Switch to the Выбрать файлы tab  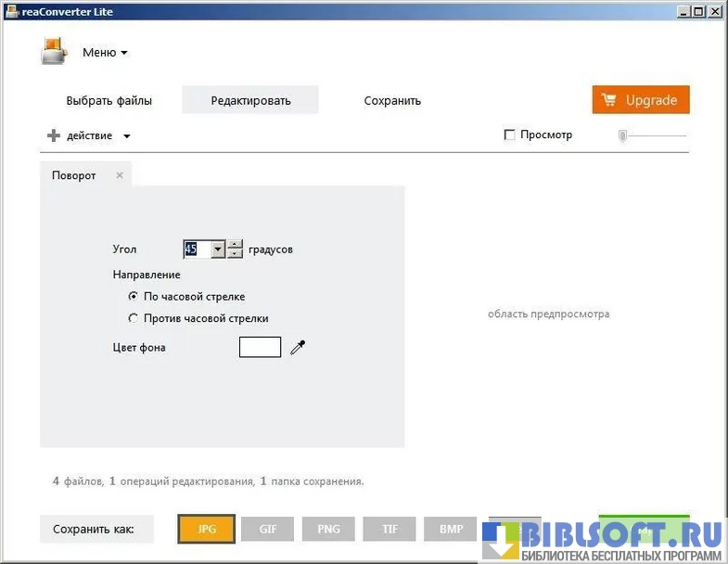[x=109, y=100]
